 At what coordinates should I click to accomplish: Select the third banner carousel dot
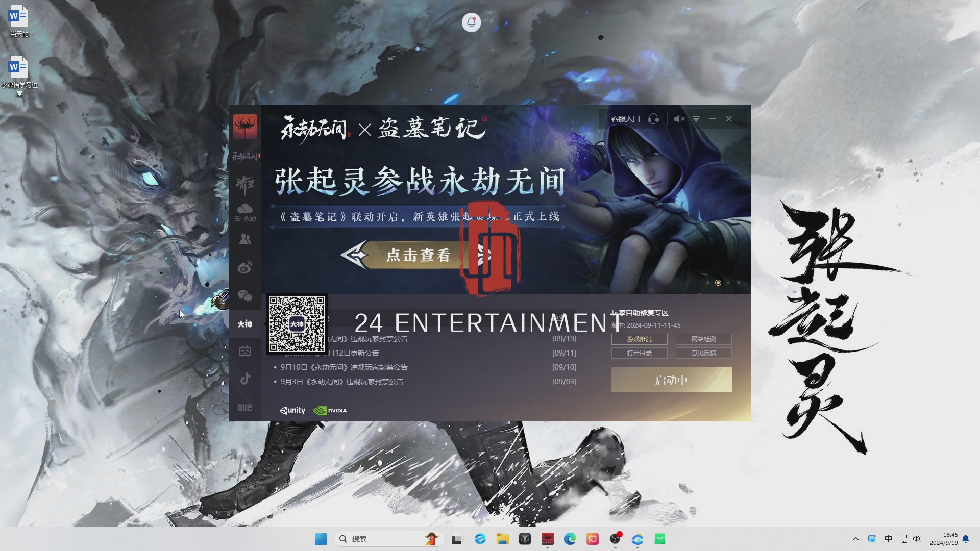728,283
